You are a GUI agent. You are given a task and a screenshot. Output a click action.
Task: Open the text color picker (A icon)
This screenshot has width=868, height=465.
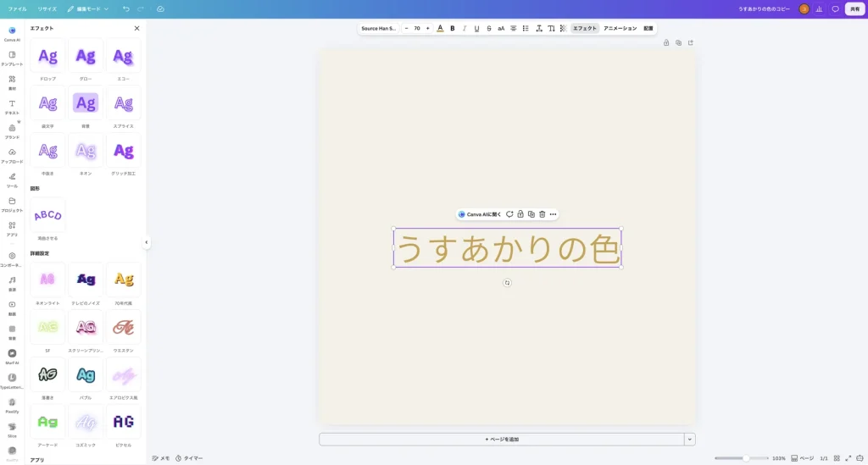point(440,28)
